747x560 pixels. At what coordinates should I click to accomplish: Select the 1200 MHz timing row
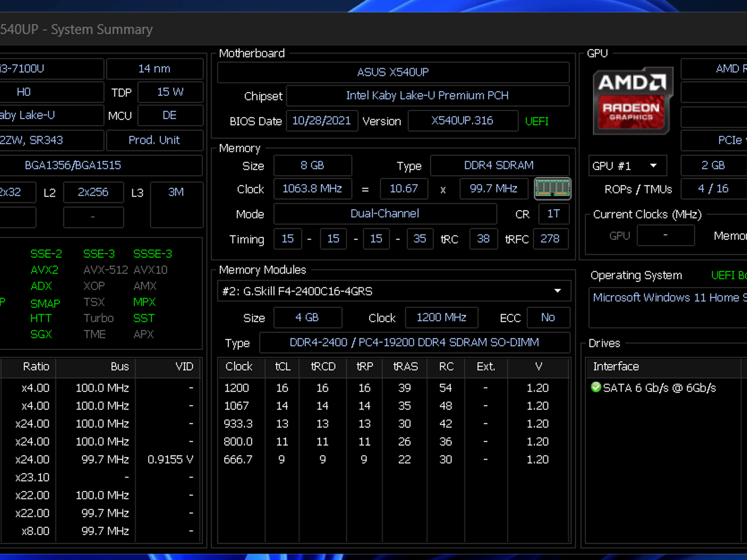click(x=393, y=388)
